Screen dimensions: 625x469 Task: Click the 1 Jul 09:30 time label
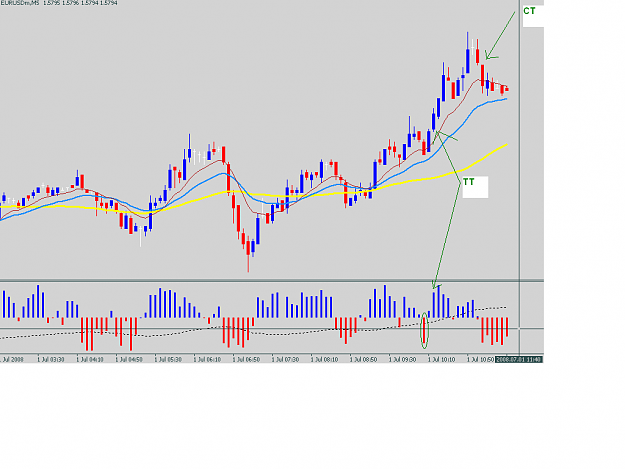[x=402, y=359]
